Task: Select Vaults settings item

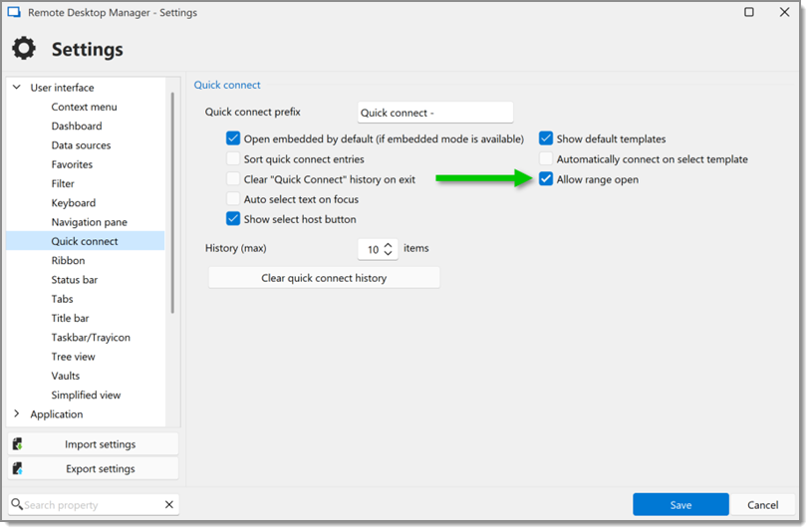Action: click(65, 377)
